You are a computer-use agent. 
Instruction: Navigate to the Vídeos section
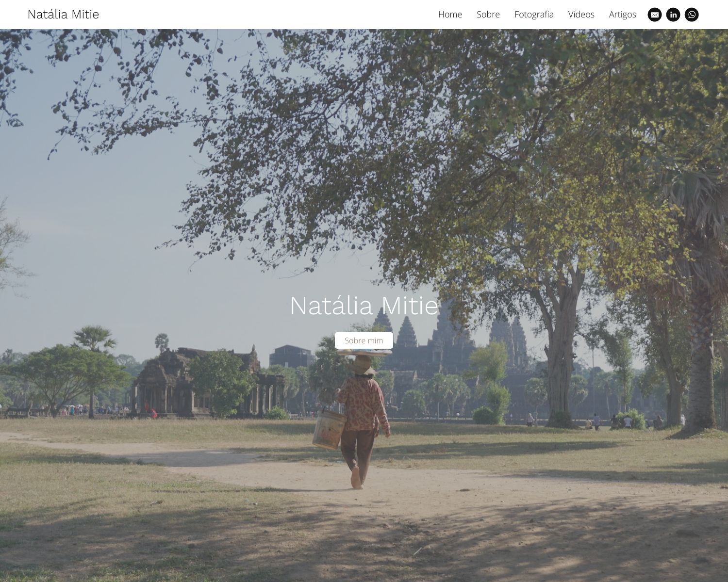pyautogui.click(x=581, y=15)
